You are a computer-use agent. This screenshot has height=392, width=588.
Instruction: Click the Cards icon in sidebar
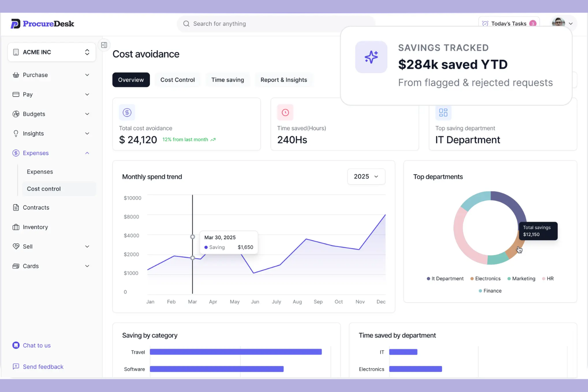tap(16, 266)
